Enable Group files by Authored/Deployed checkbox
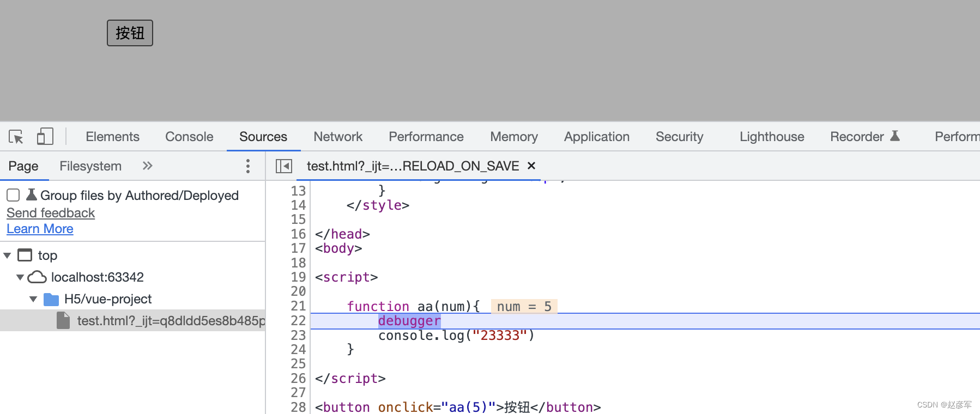 pyautogui.click(x=13, y=195)
